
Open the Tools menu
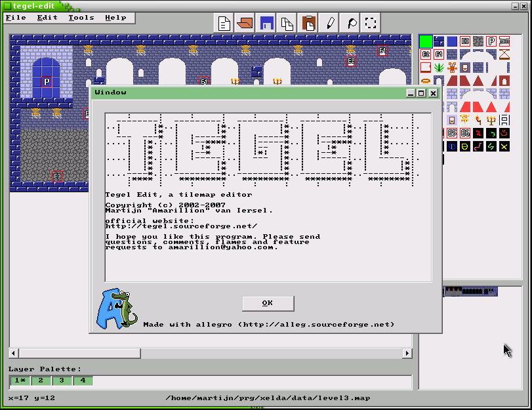(x=81, y=18)
